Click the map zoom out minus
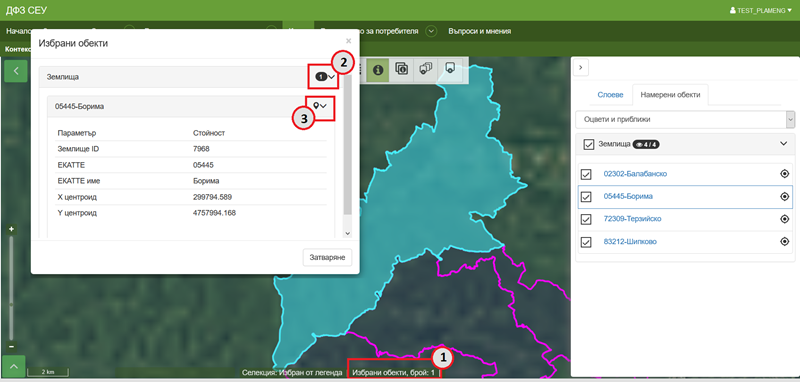The height and width of the screenshot is (382, 800). pos(11,347)
